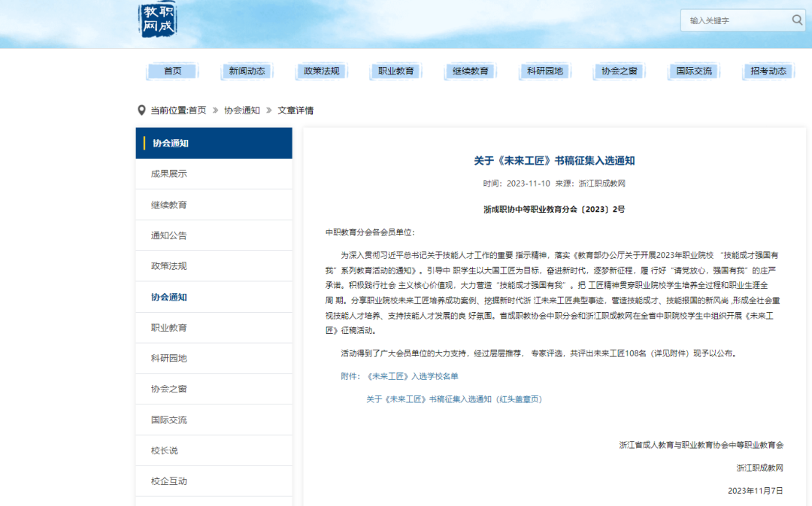Click the location pin breadcrumb icon

pos(141,109)
